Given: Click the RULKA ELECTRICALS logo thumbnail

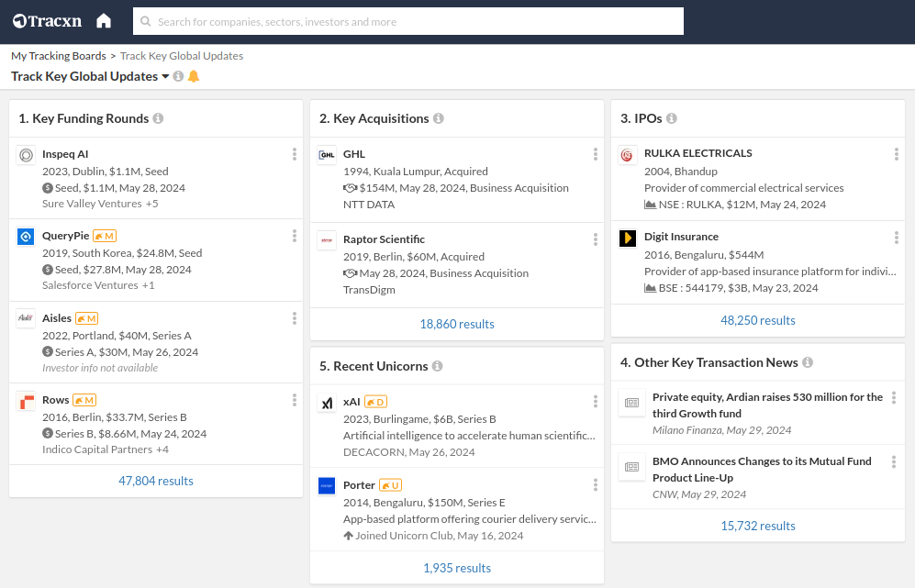Looking at the screenshot, I should coord(628,155).
